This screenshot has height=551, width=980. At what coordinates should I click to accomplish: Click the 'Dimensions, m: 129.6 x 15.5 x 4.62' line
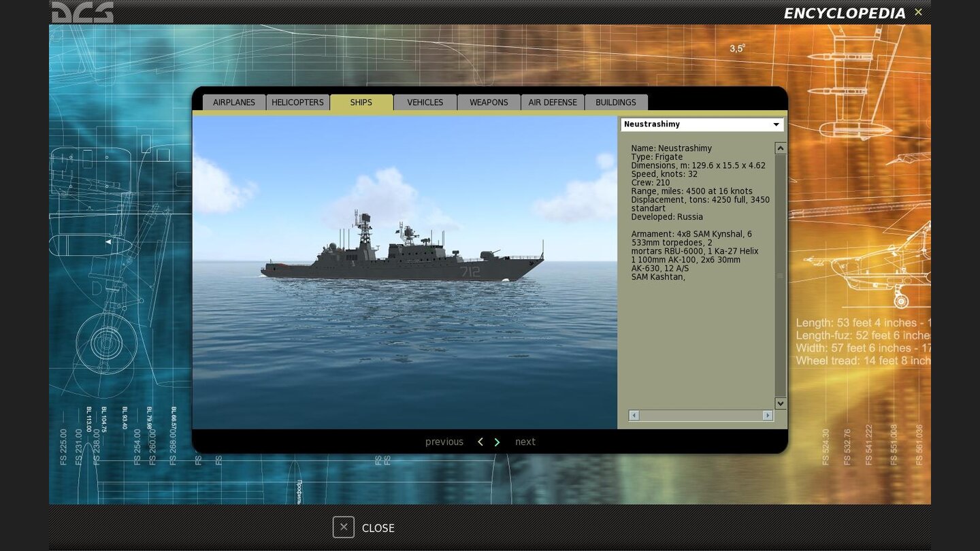(x=698, y=165)
